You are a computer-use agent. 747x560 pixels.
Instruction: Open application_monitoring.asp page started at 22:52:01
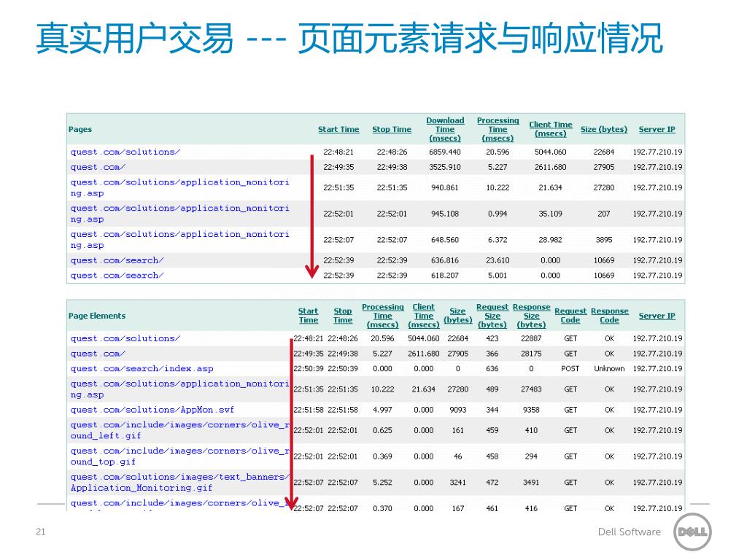pyautogui.click(x=179, y=214)
